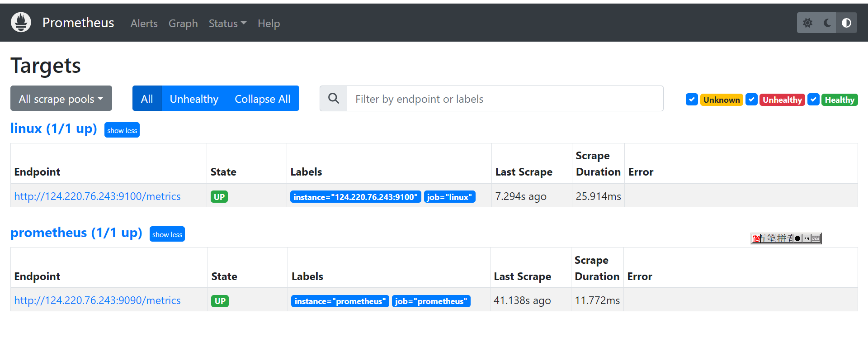Image resolution: width=868 pixels, height=338 pixels.
Task: Select browser-preferred theme half-circle icon
Action: 846,23
